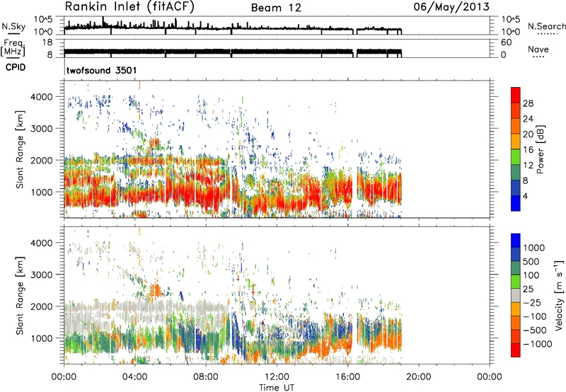Click the "100" value on the Velocity colorbar
Image resolution: width=566 pixels, height=392 pixels.
click(x=531, y=275)
